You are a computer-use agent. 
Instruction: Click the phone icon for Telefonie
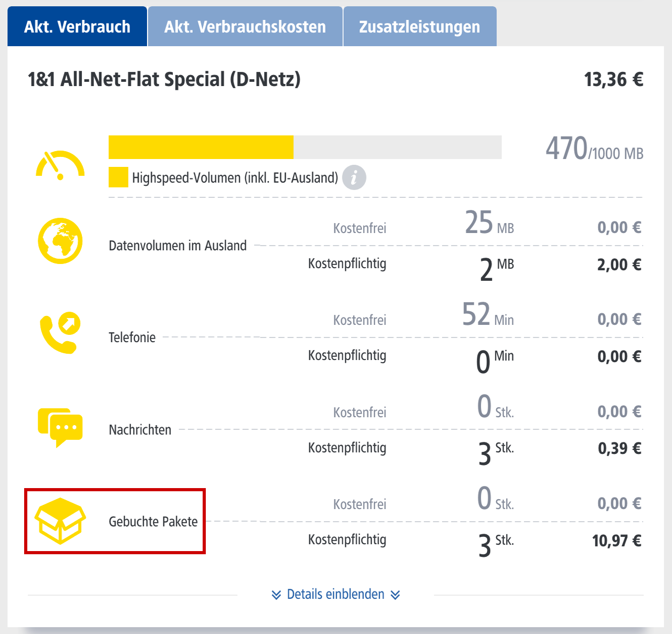point(60,333)
